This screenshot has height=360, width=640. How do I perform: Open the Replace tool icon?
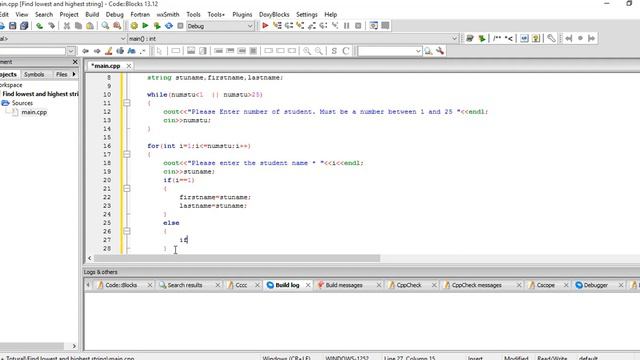117,26
